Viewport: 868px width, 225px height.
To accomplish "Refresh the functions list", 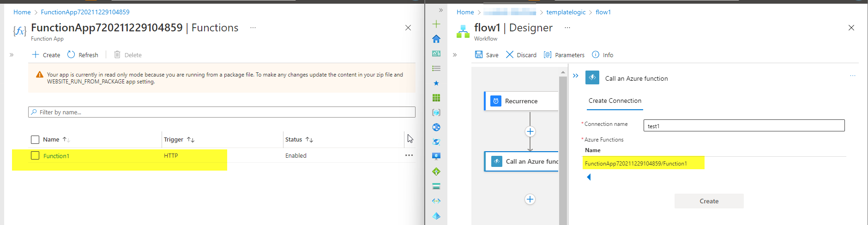I will click(83, 55).
